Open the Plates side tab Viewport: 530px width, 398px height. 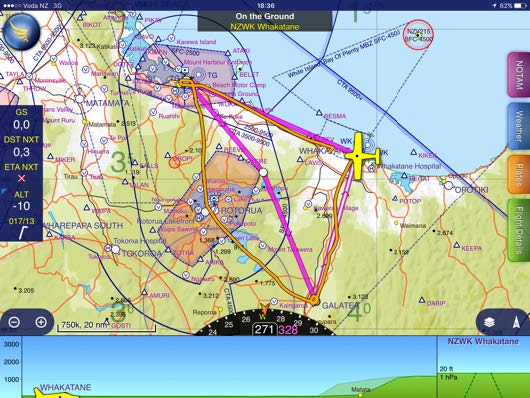(x=519, y=174)
